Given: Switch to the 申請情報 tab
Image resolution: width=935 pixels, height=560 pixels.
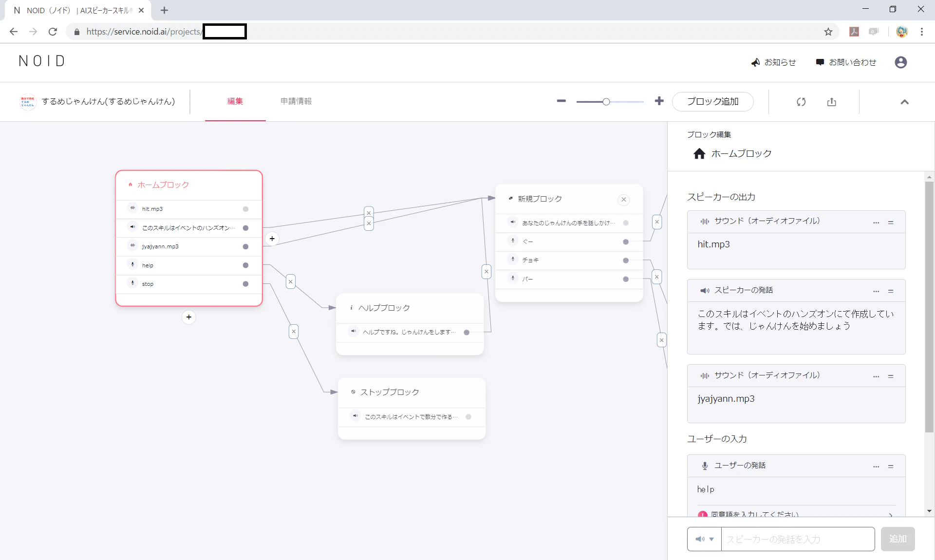Looking at the screenshot, I should (296, 101).
